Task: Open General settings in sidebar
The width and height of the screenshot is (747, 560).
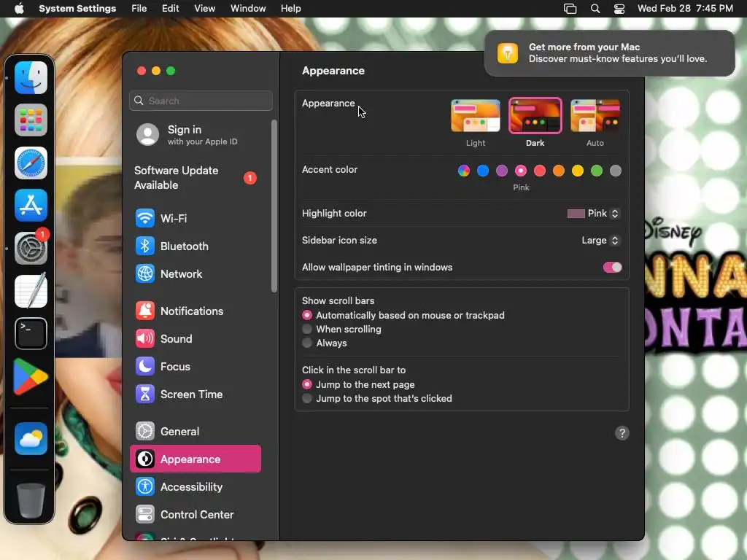Action: (x=196, y=432)
